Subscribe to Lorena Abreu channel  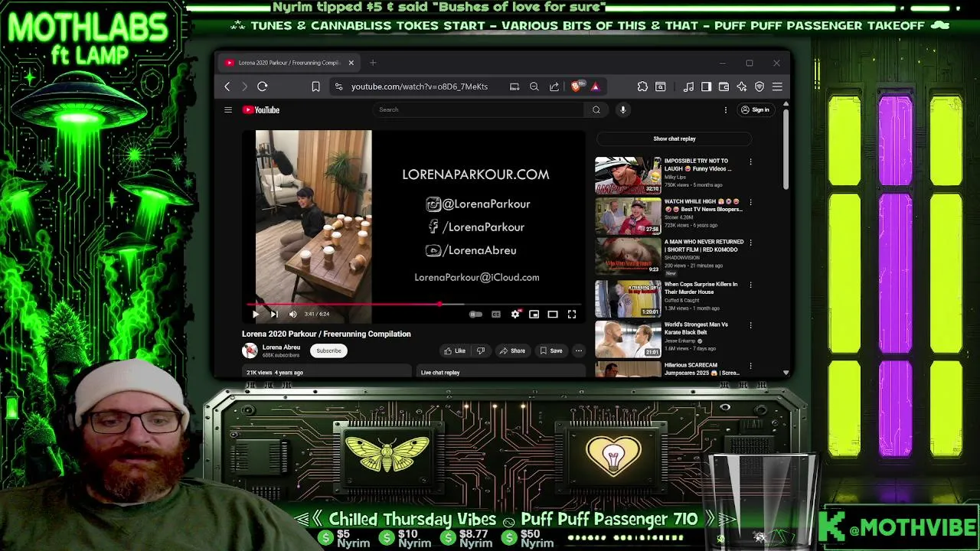(x=328, y=350)
